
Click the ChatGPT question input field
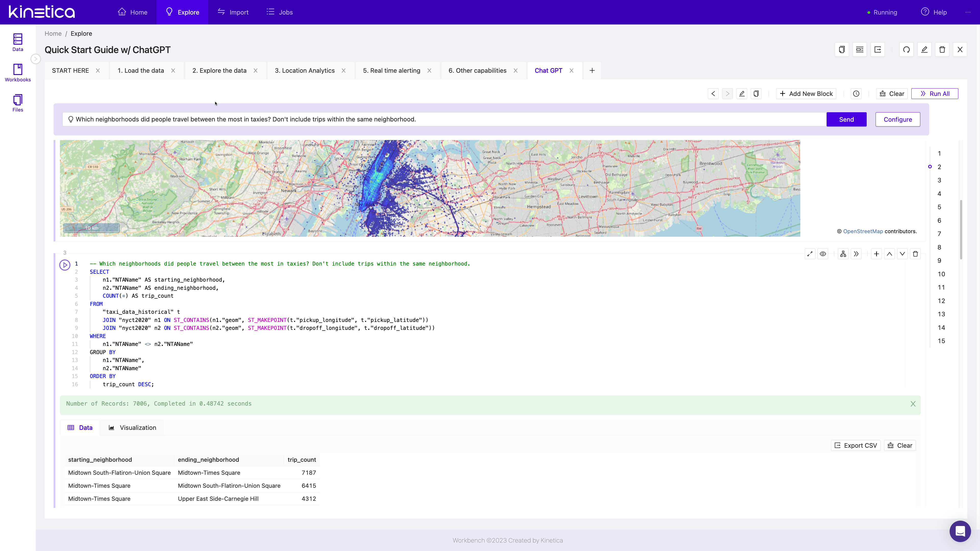pyautogui.click(x=444, y=119)
